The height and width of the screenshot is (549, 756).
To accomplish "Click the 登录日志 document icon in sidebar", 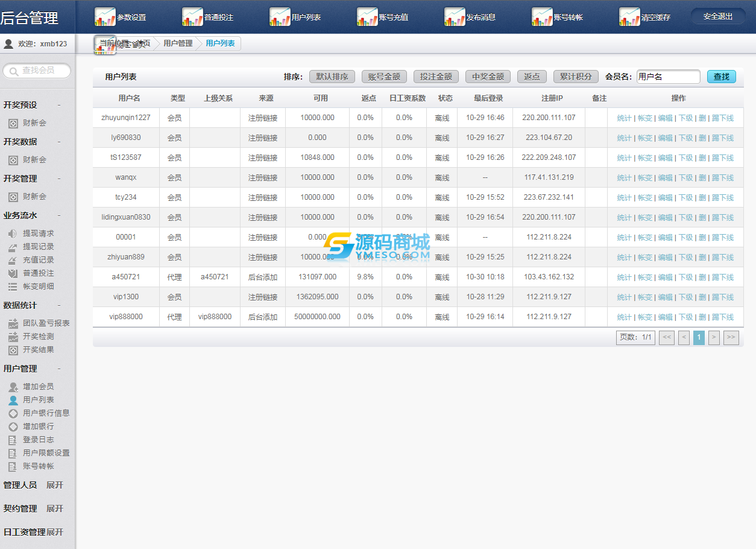I will coord(13,440).
